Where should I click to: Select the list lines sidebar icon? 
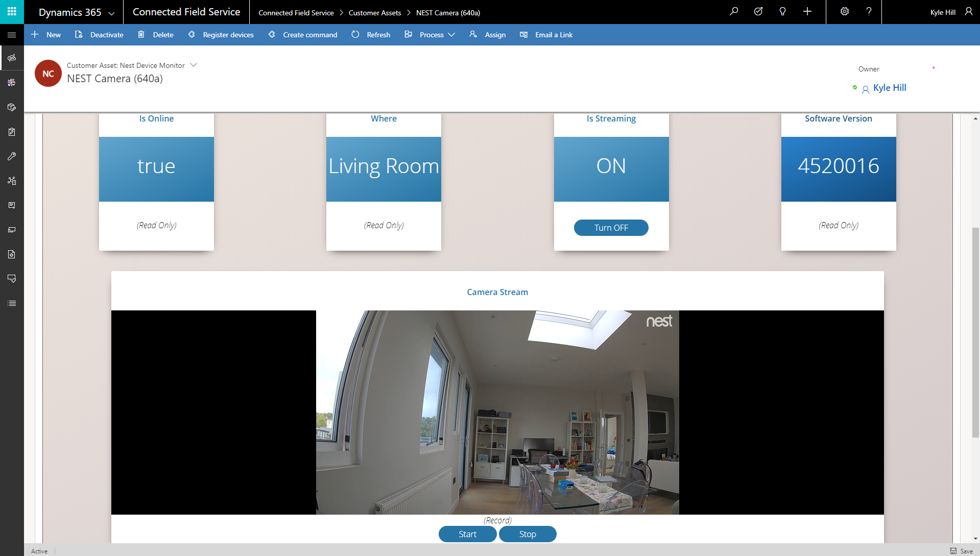click(x=12, y=303)
